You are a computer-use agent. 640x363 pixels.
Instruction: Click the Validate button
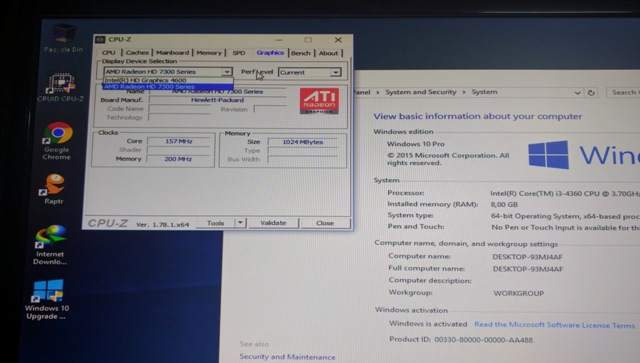coord(273,223)
